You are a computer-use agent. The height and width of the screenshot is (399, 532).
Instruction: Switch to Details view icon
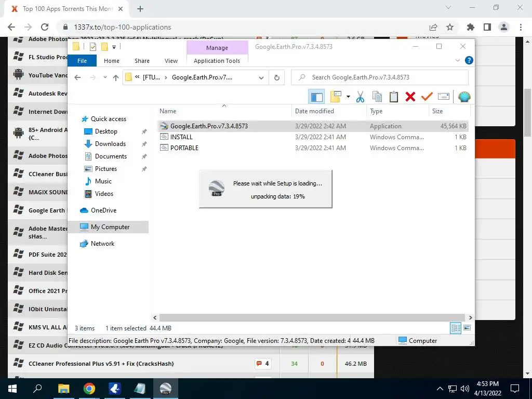(x=456, y=328)
